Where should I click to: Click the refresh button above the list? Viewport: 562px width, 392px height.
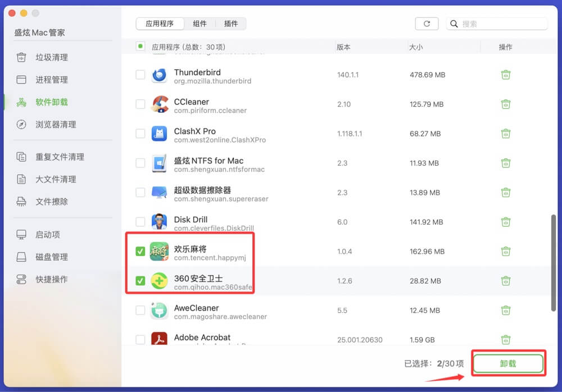coord(427,24)
